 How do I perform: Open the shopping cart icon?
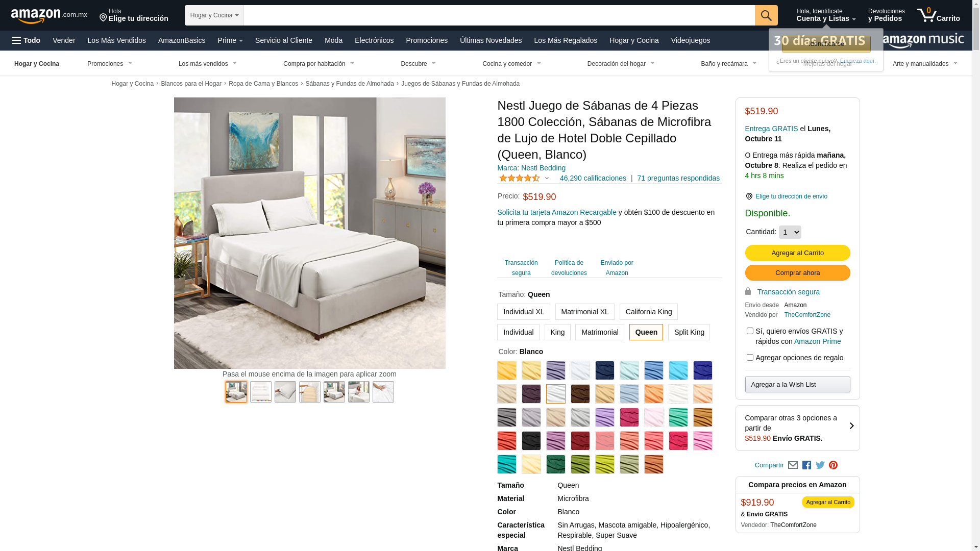[x=938, y=15]
